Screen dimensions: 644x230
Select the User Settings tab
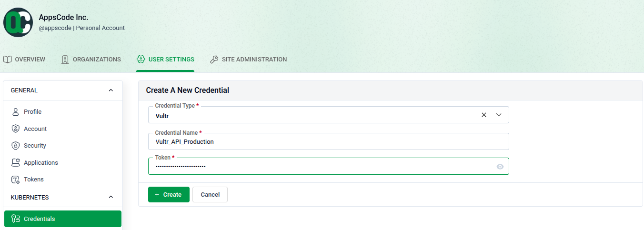[x=165, y=60]
